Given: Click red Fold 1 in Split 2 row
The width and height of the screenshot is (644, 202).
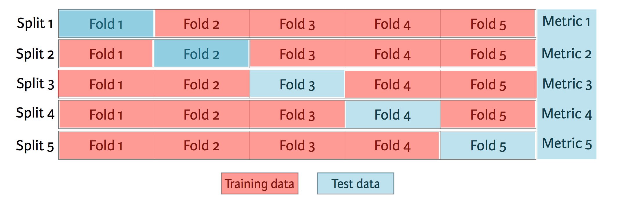Looking at the screenshot, I should tap(106, 54).
